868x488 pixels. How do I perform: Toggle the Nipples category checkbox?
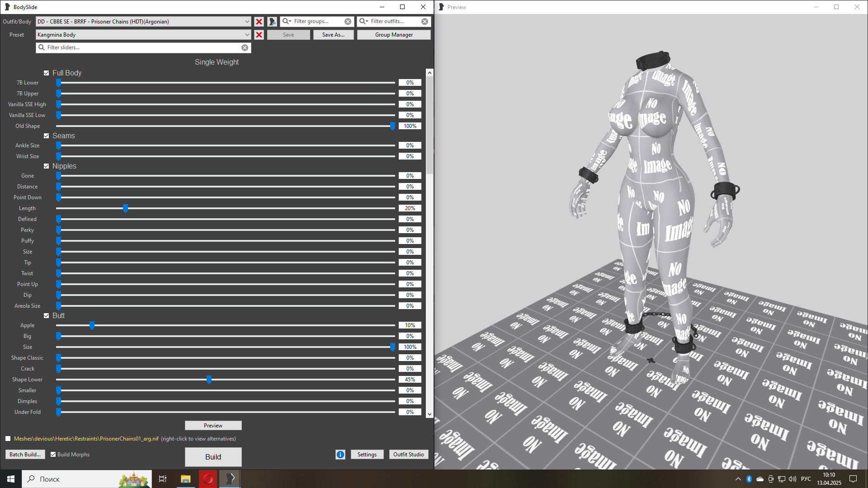(x=47, y=166)
